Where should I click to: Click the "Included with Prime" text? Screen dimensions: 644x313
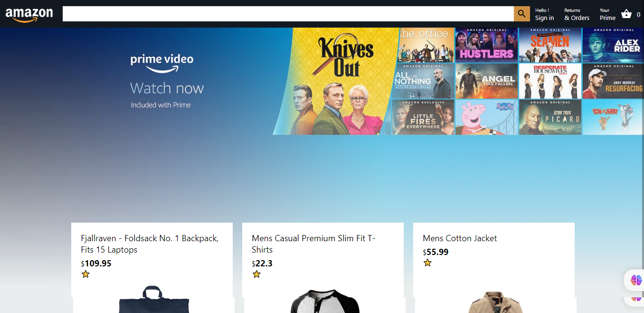[161, 105]
